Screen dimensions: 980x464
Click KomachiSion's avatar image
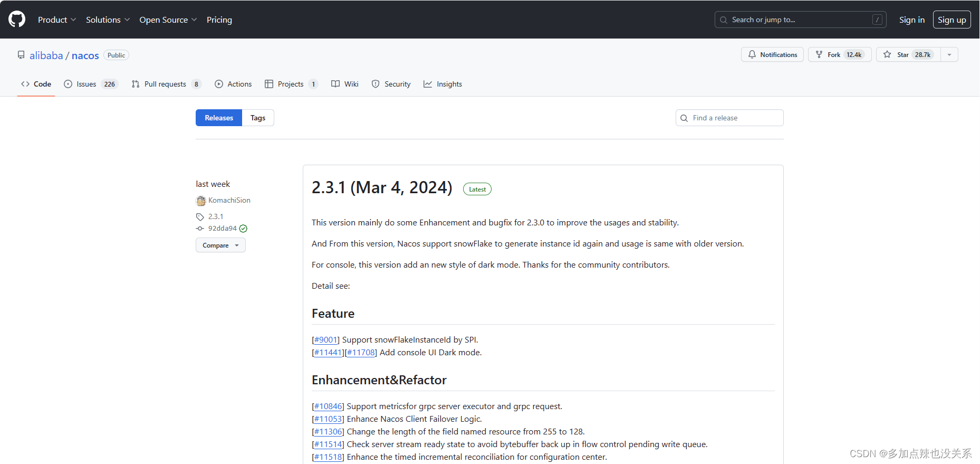(201, 201)
